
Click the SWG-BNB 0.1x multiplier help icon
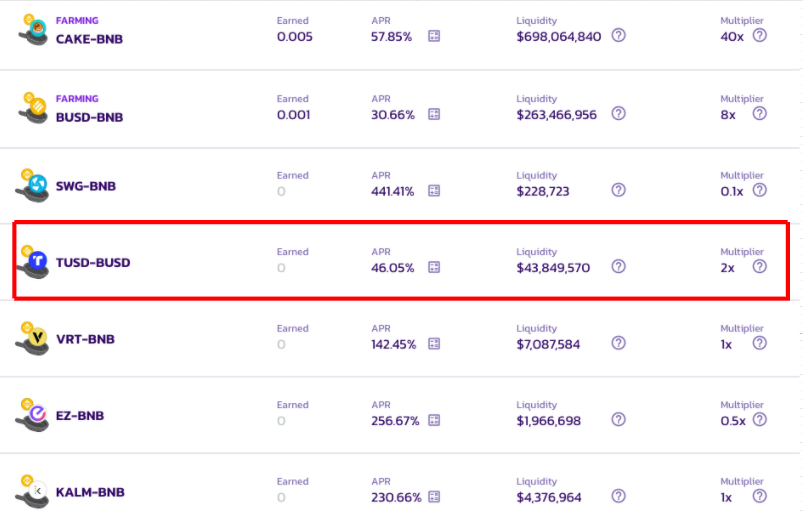[759, 189]
